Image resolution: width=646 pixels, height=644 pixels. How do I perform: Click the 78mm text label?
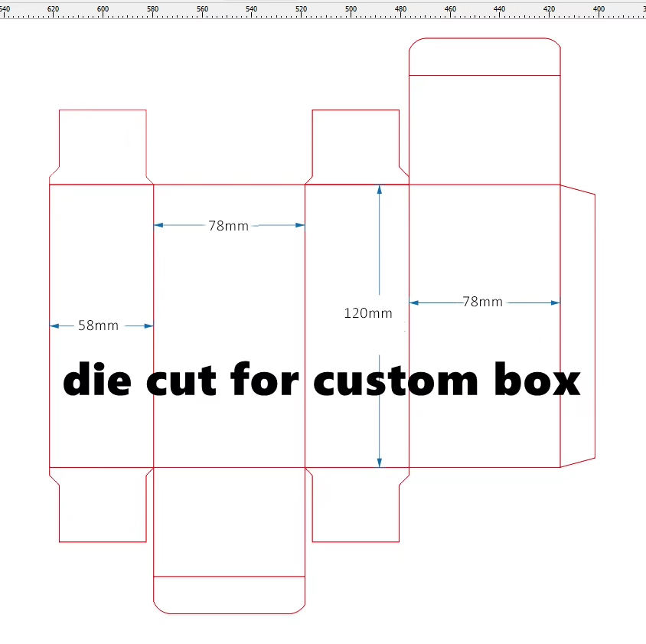(229, 226)
